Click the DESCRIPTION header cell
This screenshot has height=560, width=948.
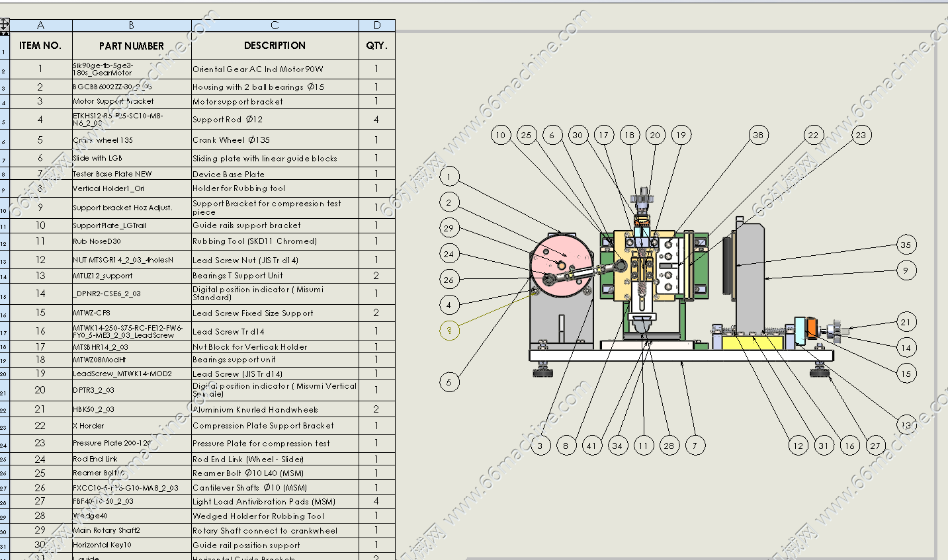pos(275,46)
